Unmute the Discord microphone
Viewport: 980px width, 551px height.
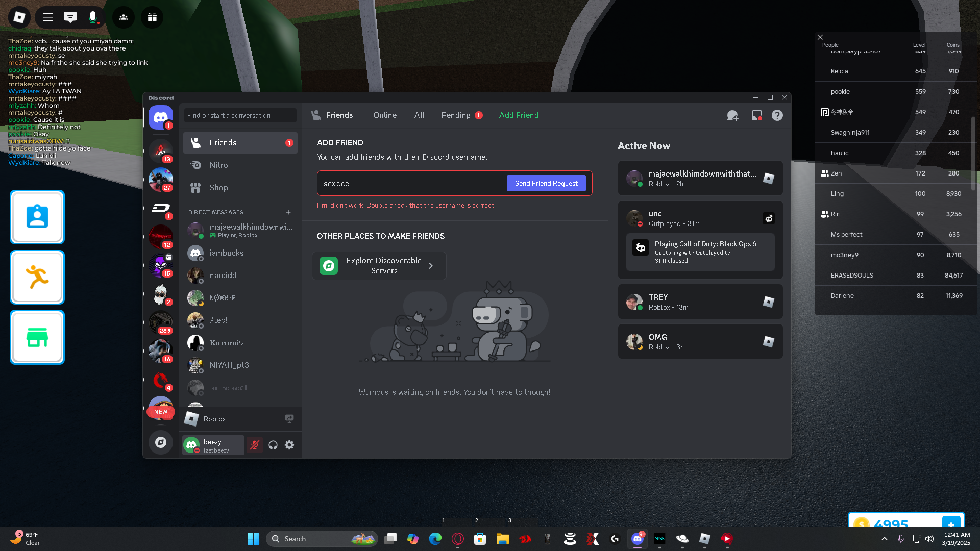[255, 445]
